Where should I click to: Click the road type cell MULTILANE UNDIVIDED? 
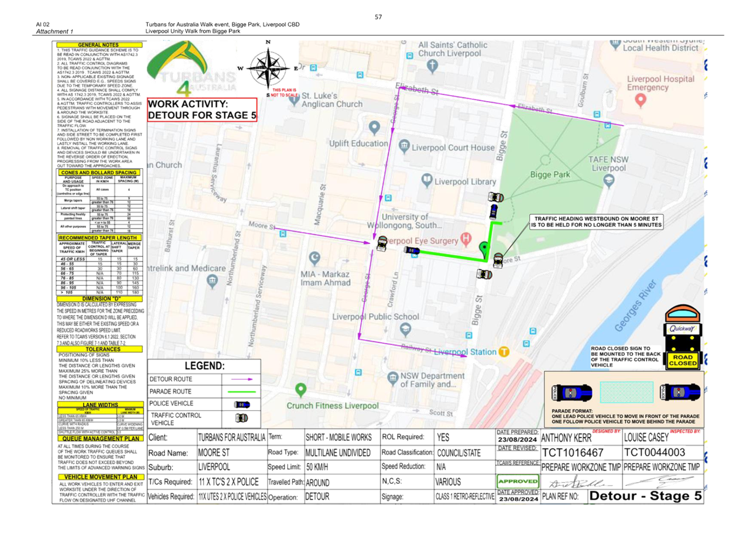[x=342, y=453]
